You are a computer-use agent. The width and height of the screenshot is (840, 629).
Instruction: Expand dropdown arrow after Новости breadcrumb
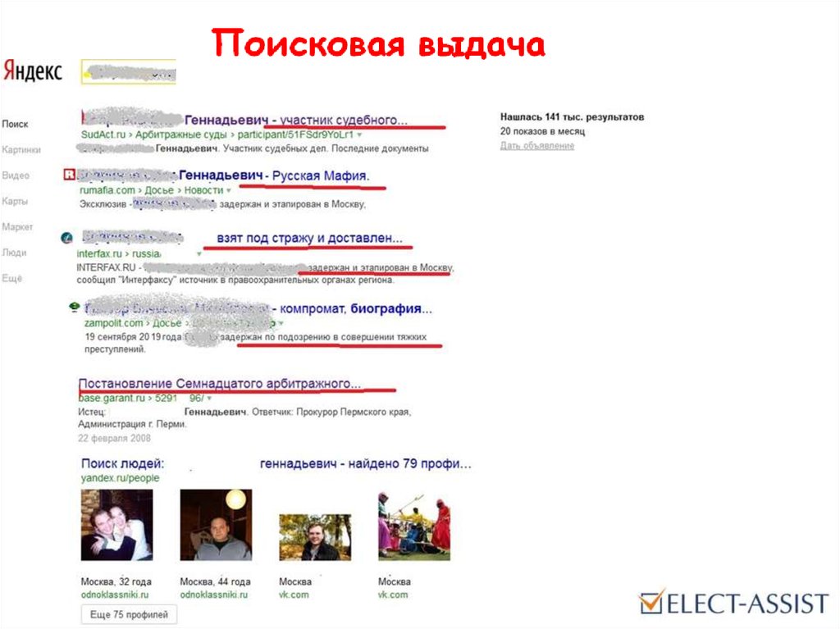click(x=229, y=191)
